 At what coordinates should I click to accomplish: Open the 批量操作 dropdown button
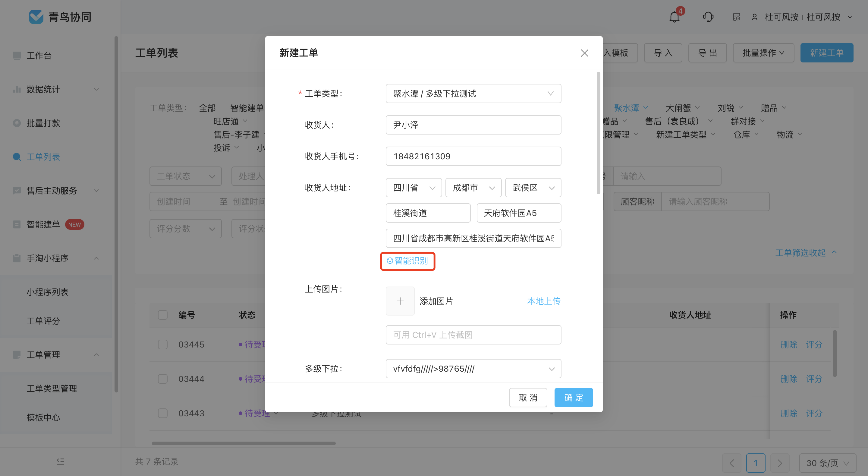[x=763, y=53]
